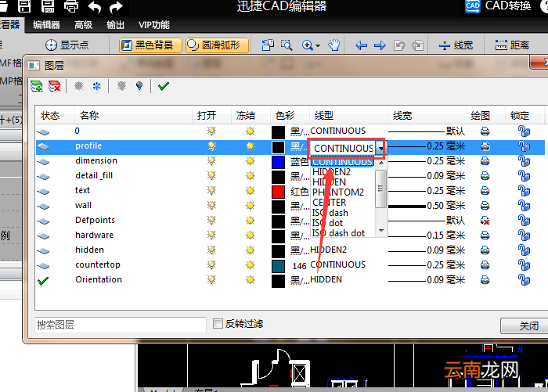Image resolution: width=548 pixels, height=392 pixels.
Task: Lock the dimension layer
Action: 524,161
